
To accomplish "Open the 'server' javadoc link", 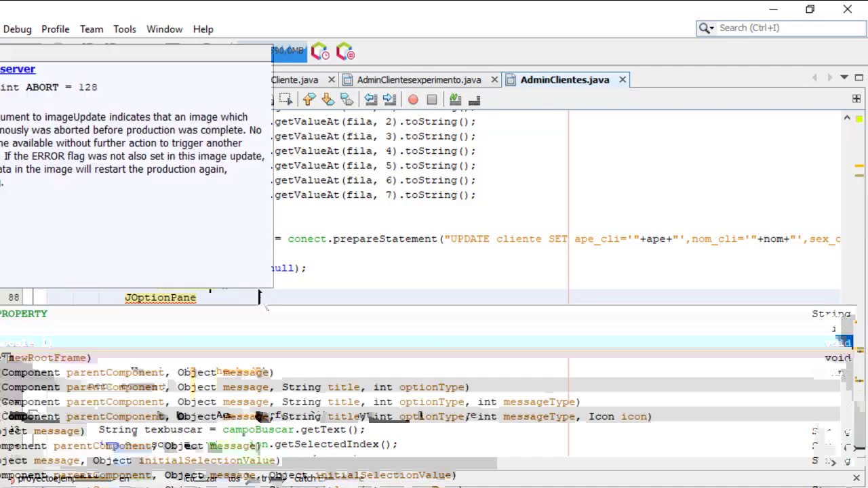I will coord(18,69).
